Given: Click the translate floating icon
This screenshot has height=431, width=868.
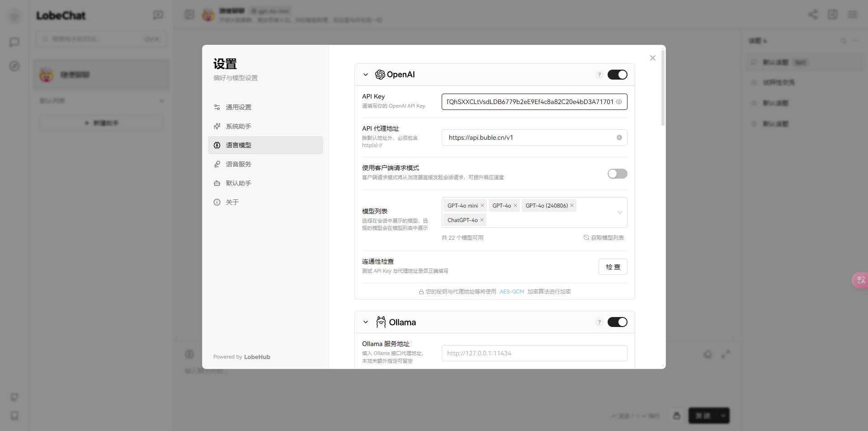Looking at the screenshot, I should [860, 280].
